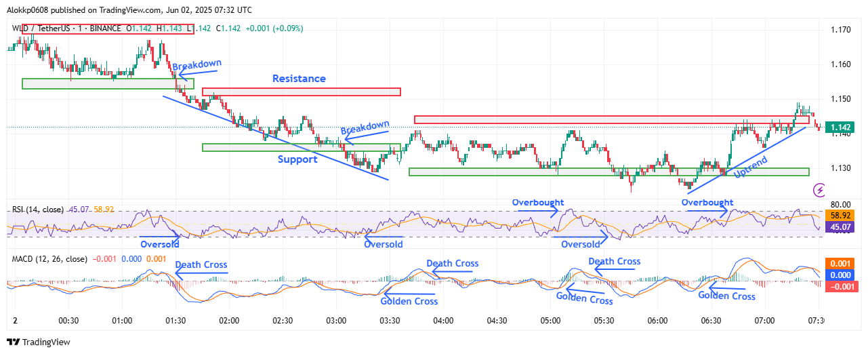
Task: Click the 07:00 time axis label
Action: [764, 320]
